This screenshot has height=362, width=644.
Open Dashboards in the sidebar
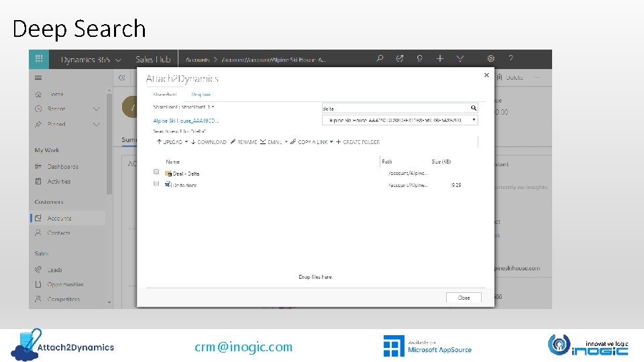point(62,166)
